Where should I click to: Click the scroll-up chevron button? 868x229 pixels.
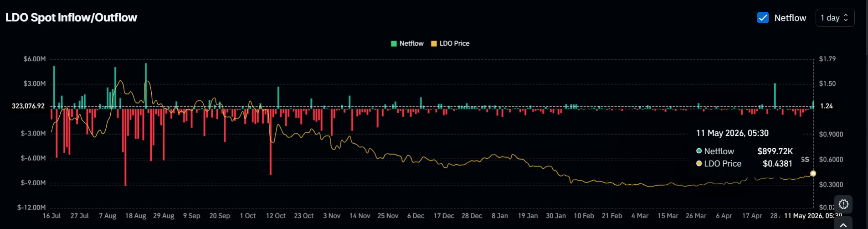point(843,224)
